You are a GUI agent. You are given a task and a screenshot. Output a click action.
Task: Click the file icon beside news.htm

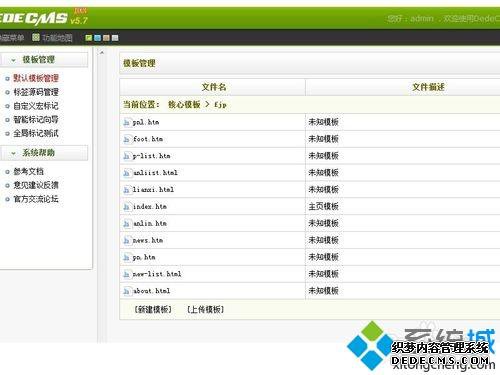(x=126, y=241)
